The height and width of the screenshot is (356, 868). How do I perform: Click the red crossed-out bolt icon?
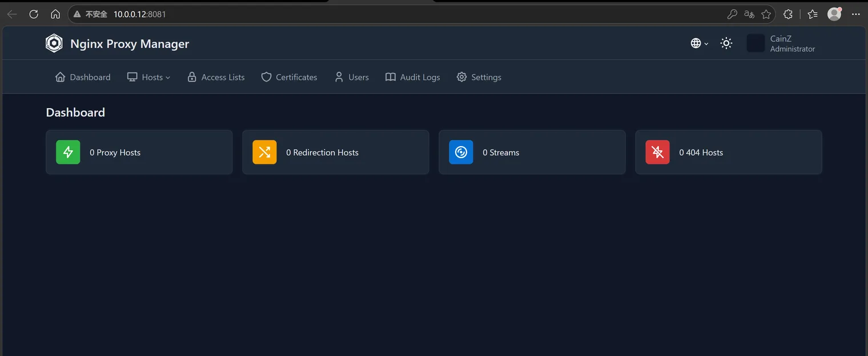click(657, 152)
